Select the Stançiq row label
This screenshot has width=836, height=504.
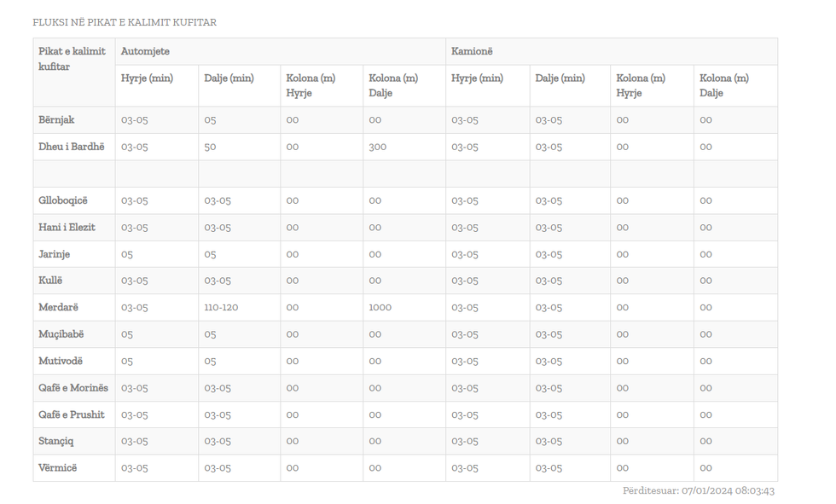[56, 441]
